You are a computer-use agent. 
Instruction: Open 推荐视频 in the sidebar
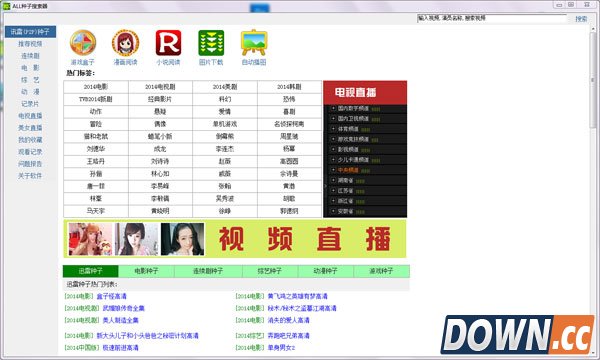click(x=30, y=44)
